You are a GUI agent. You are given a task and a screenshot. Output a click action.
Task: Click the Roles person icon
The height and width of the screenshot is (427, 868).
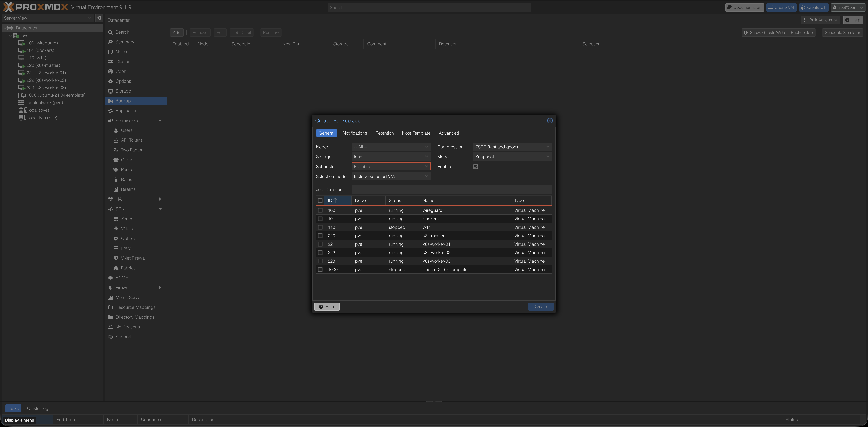pyautogui.click(x=116, y=179)
